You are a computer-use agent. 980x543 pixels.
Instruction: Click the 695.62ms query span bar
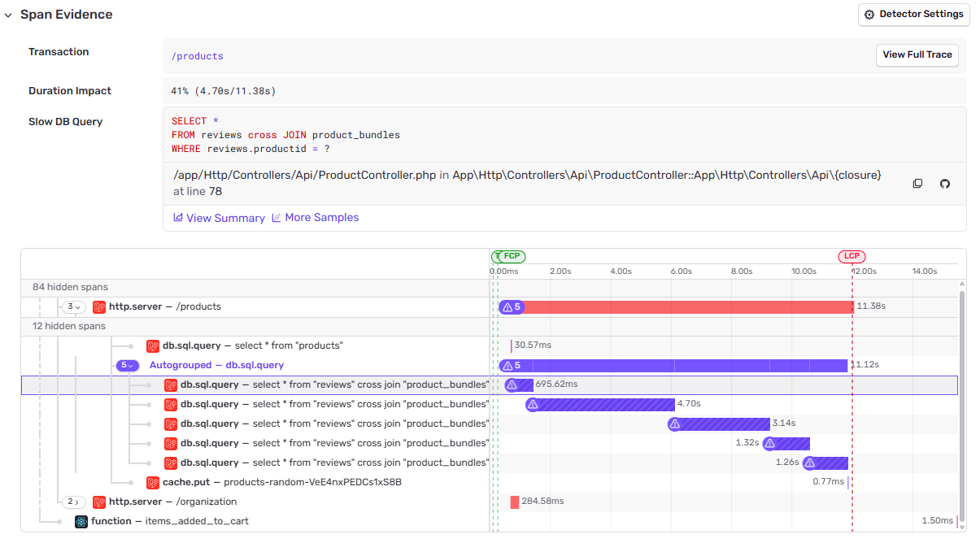[x=519, y=384]
